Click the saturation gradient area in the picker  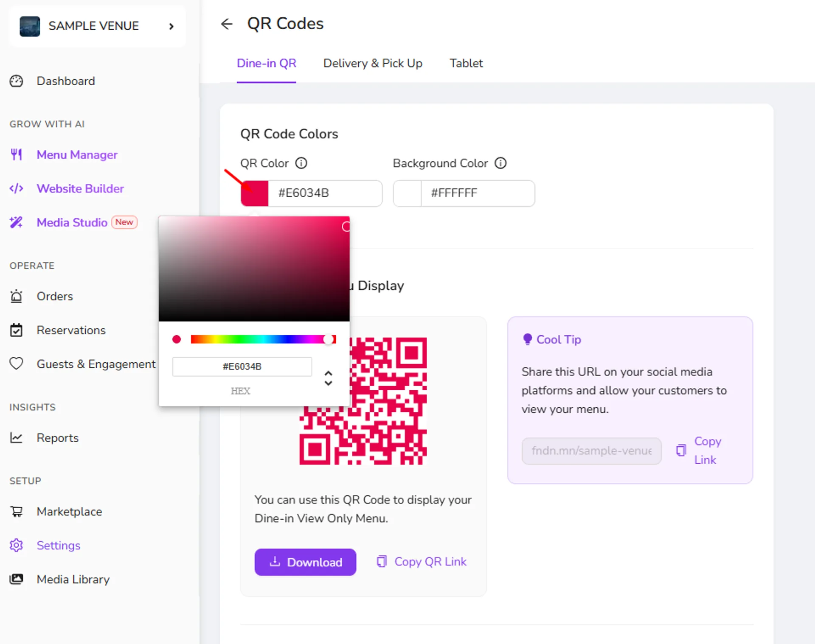pos(254,269)
